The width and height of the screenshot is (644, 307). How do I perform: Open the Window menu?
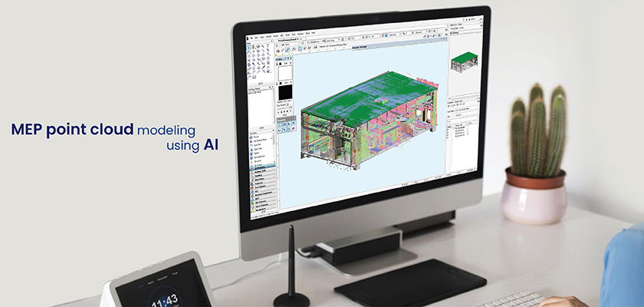301,34
